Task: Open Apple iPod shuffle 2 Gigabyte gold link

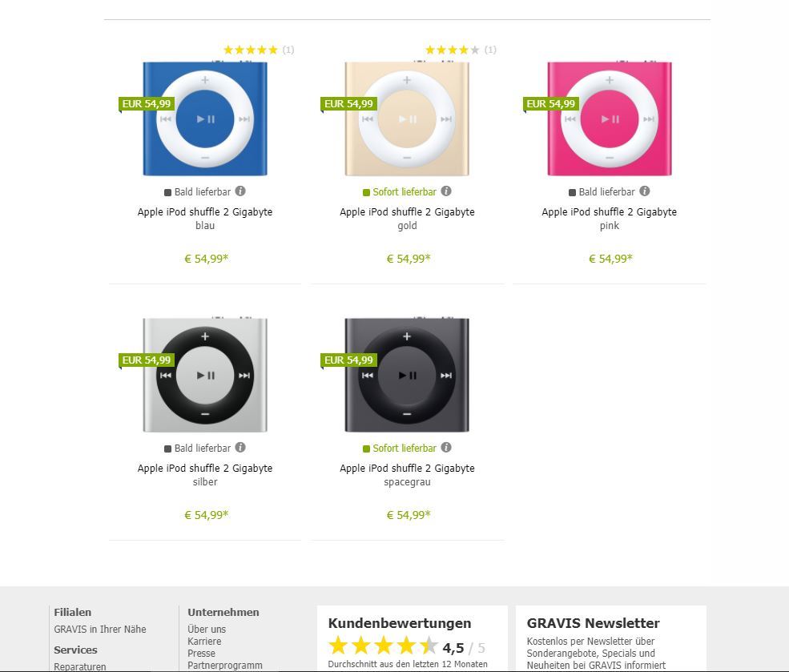Action: coord(407,219)
